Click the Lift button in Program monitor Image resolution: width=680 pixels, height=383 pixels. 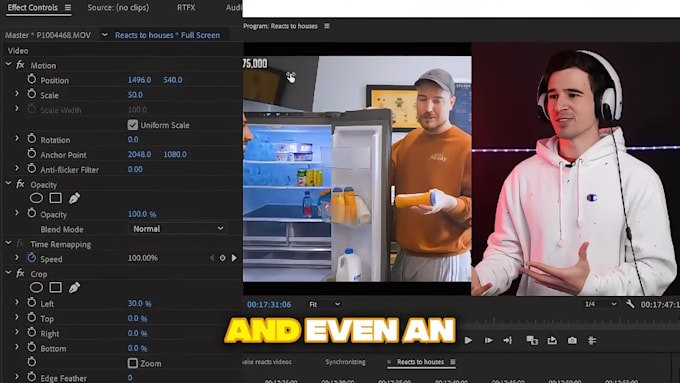coord(532,340)
